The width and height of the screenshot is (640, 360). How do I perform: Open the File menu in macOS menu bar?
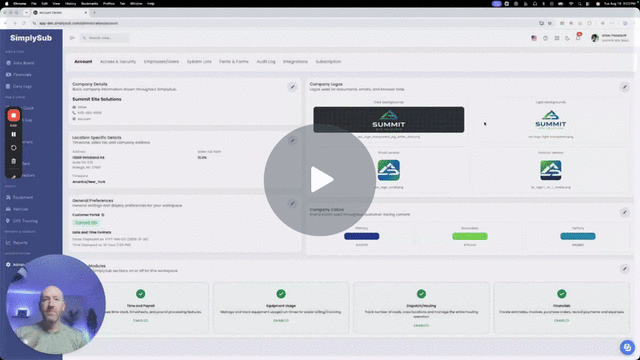[x=34, y=3]
